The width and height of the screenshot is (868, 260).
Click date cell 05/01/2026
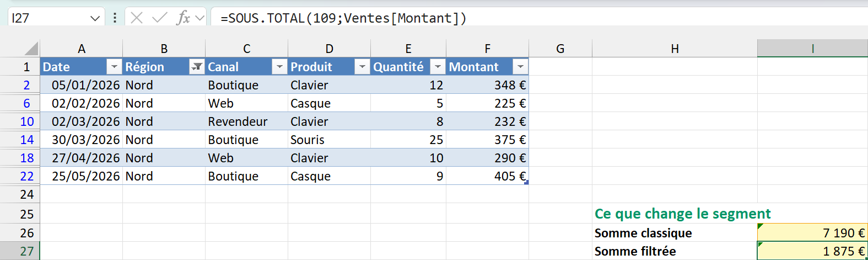82,85
